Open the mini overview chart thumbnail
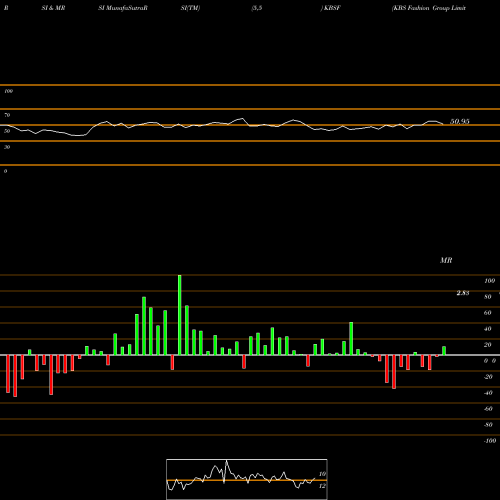 point(247,479)
